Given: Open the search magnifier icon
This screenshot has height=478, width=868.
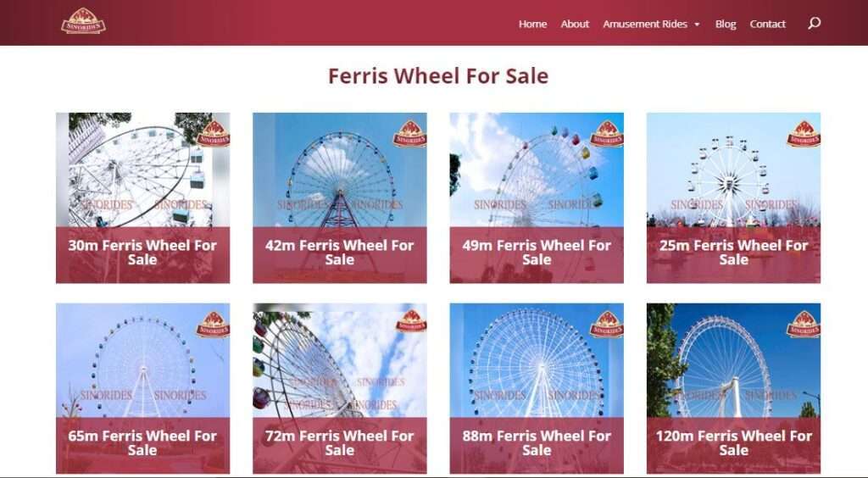Looking at the screenshot, I should 814,23.
